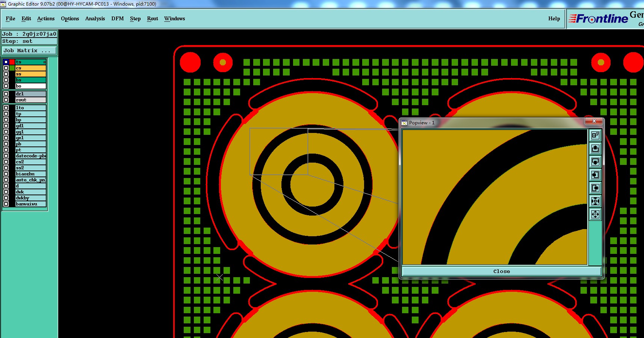Select the ss2 layer name
The image size is (644, 338).
pos(30,168)
